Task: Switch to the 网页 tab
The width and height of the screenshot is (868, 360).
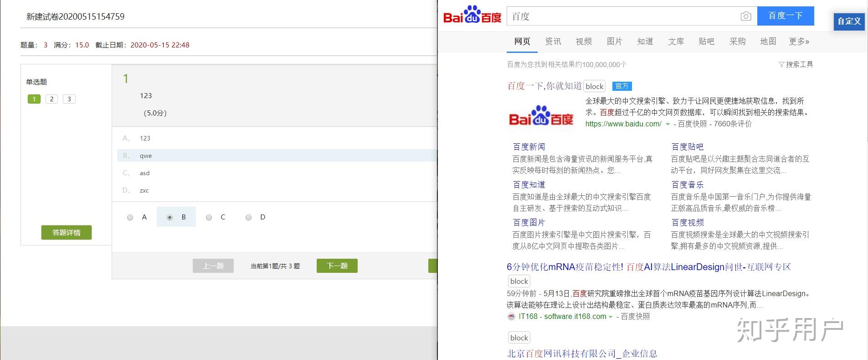Action: pos(522,42)
